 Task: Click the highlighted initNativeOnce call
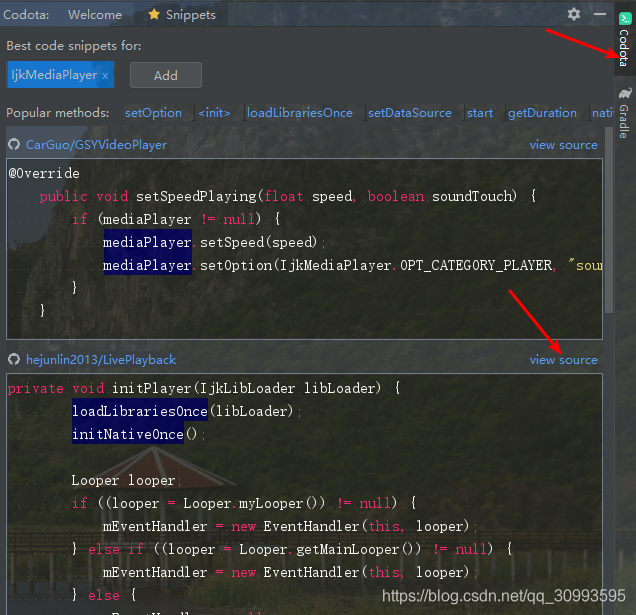tap(128, 434)
